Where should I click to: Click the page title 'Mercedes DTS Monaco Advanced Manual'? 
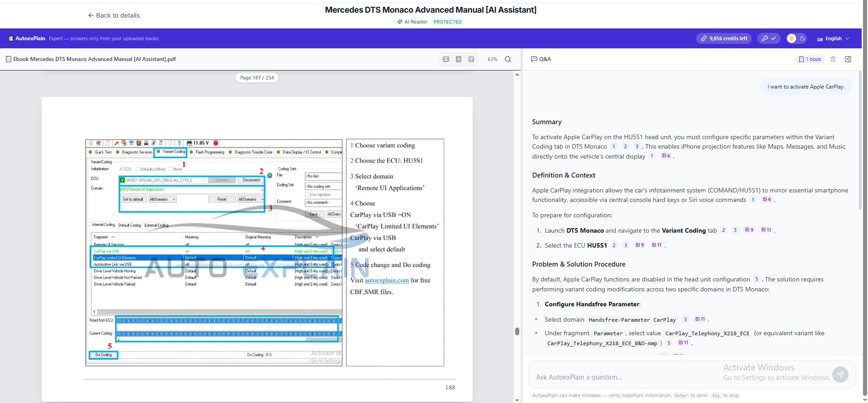404,10
